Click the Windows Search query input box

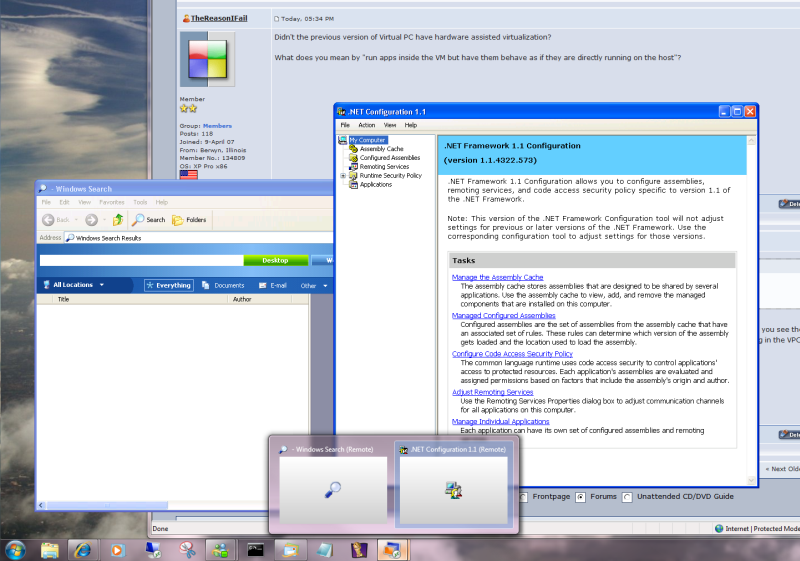click(141, 261)
